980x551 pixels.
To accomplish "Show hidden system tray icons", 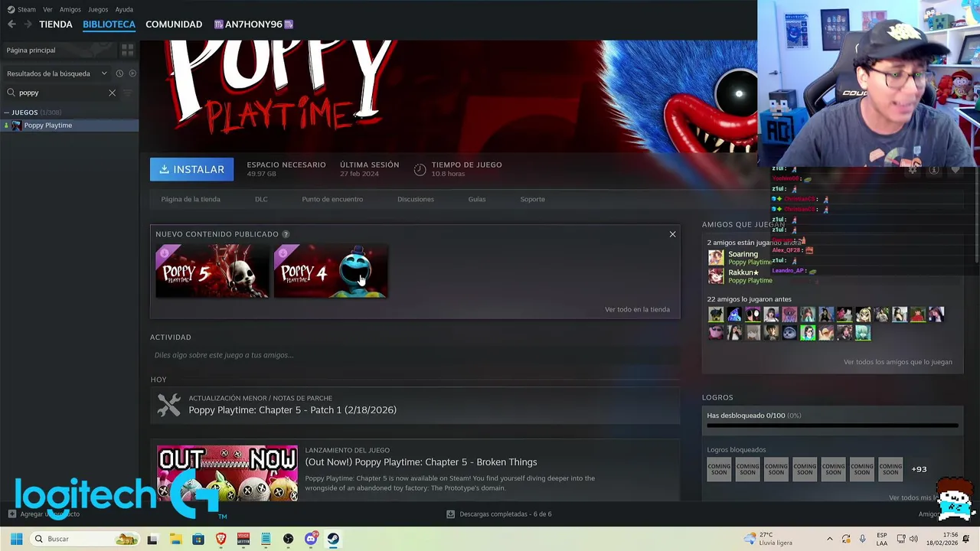I will click(x=829, y=539).
